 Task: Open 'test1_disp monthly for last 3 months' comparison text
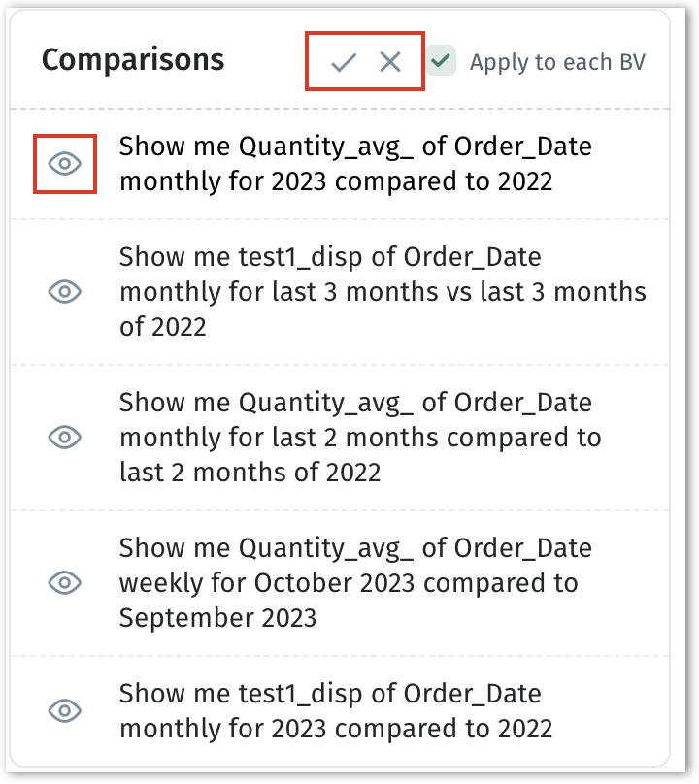383,291
